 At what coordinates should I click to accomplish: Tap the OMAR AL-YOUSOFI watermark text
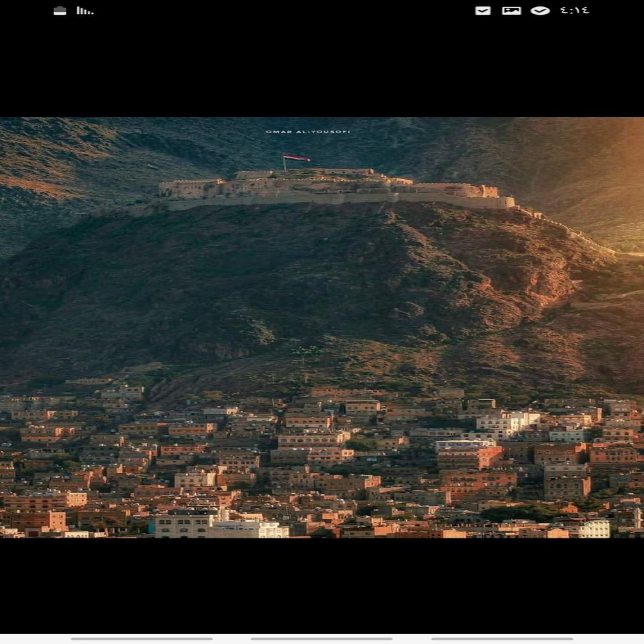coord(308,132)
